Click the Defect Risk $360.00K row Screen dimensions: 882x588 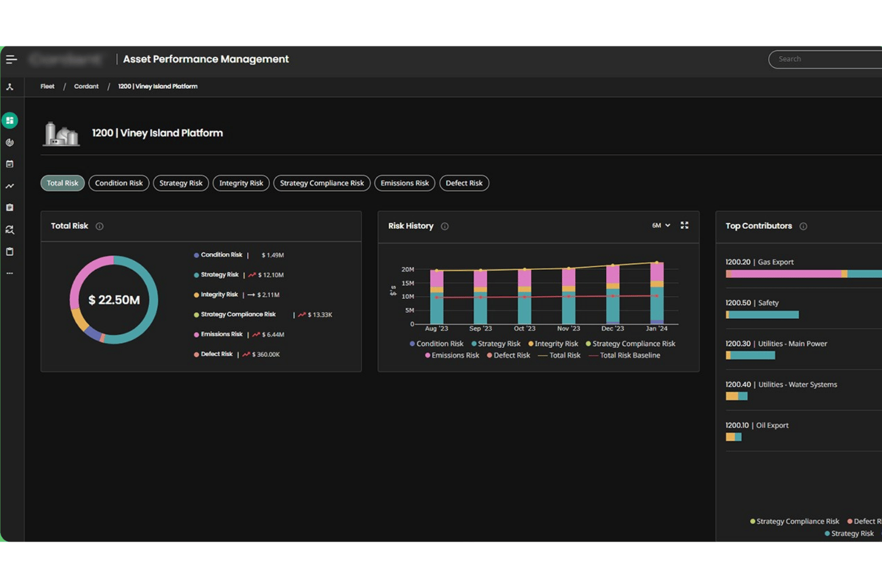[237, 354]
